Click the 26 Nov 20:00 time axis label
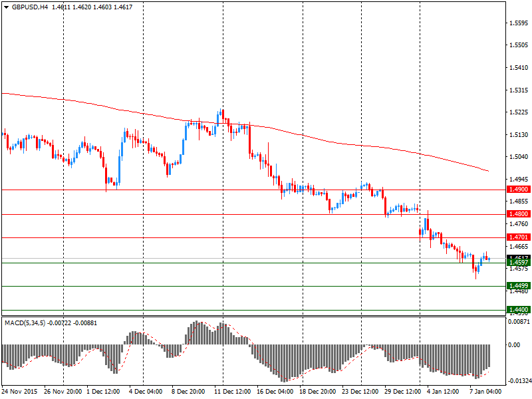The height and width of the screenshot is (399, 532). pos(63,391)
